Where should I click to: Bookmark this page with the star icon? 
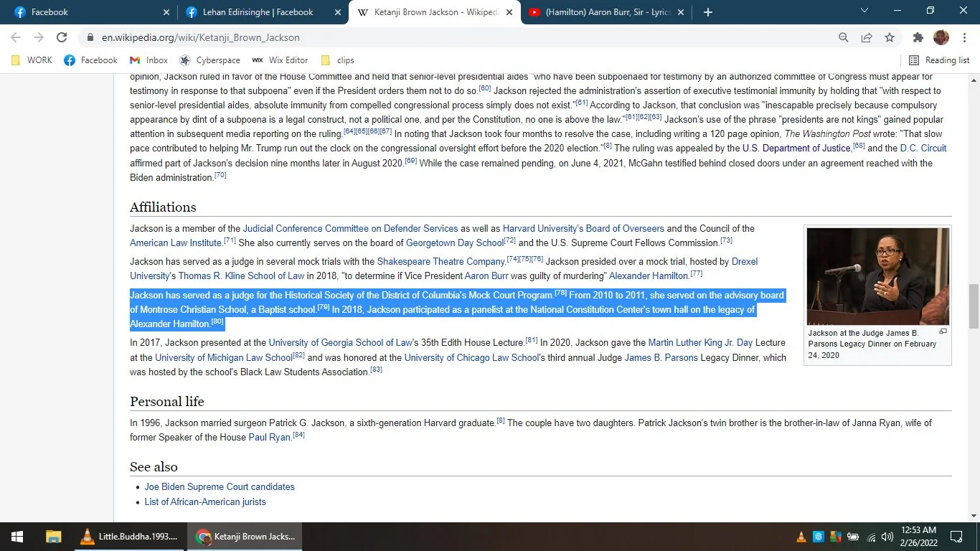(x=890, y=37)
